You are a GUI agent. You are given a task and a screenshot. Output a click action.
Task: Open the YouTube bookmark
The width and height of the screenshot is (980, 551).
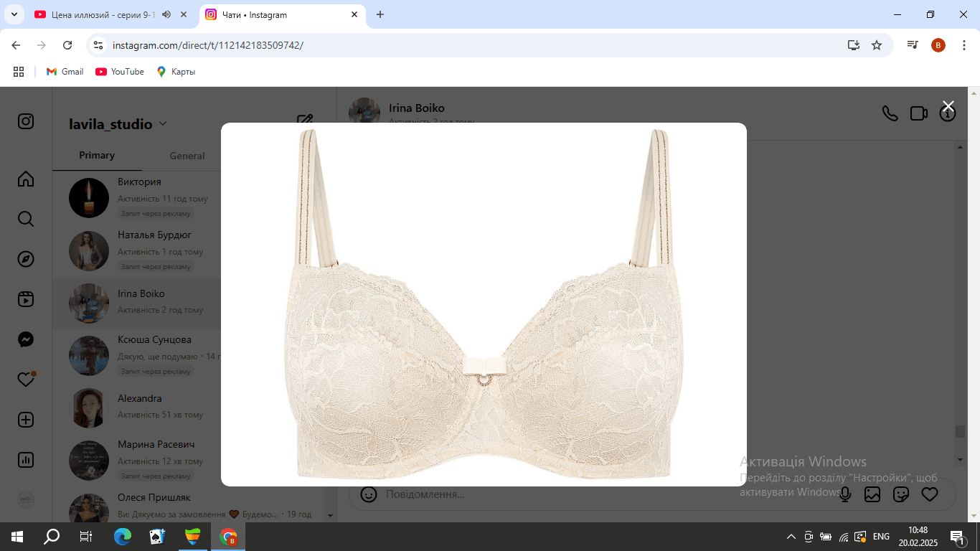coord(120,72)
